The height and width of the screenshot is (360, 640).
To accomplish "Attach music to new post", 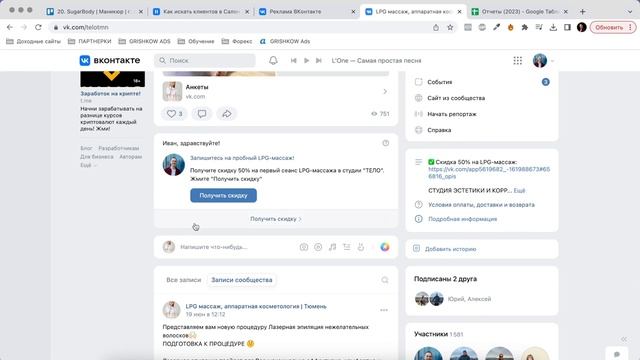I will 332,247.
